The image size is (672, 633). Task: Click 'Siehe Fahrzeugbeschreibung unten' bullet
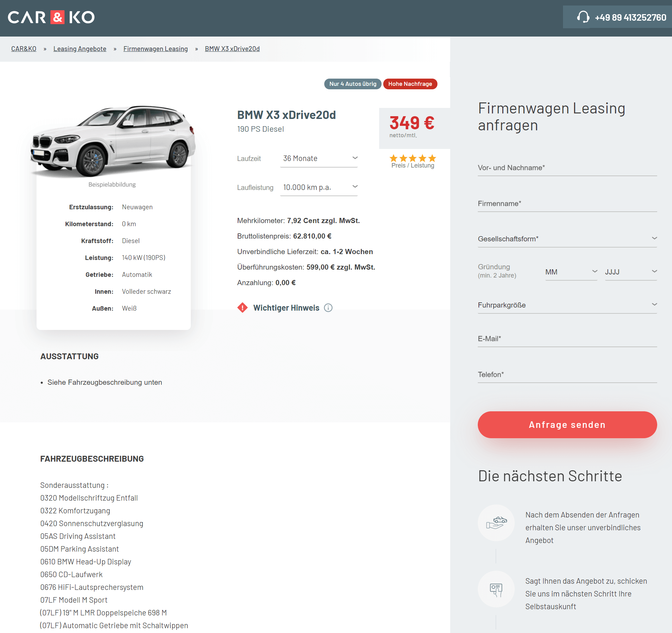[x=105, y=382]
